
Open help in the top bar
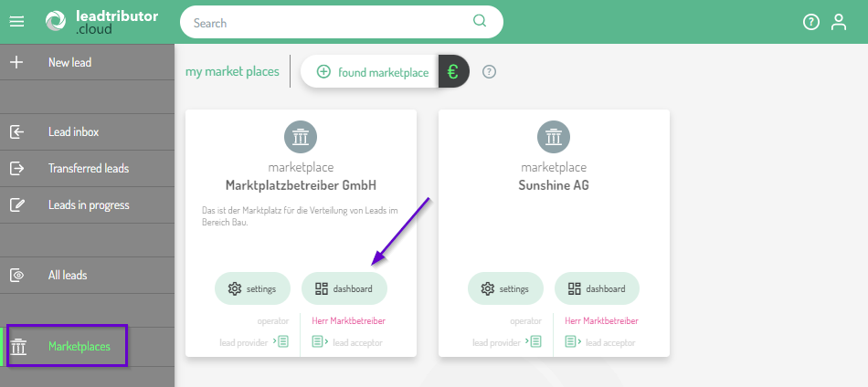pyautogui.click(x=810, y=22)
